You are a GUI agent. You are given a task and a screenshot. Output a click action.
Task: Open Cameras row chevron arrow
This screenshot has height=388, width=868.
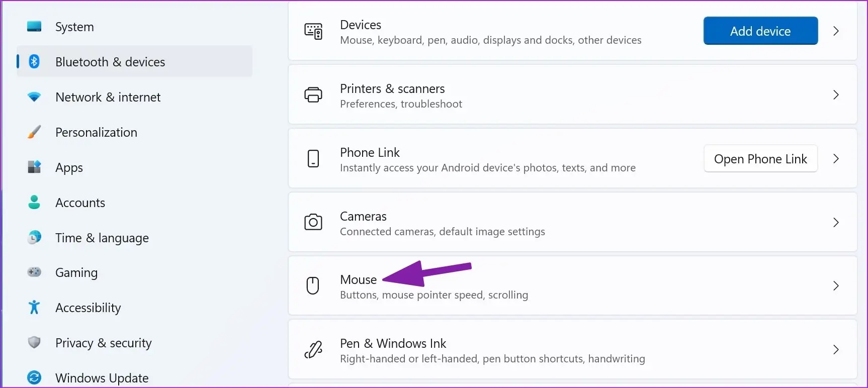coord(836,222)
